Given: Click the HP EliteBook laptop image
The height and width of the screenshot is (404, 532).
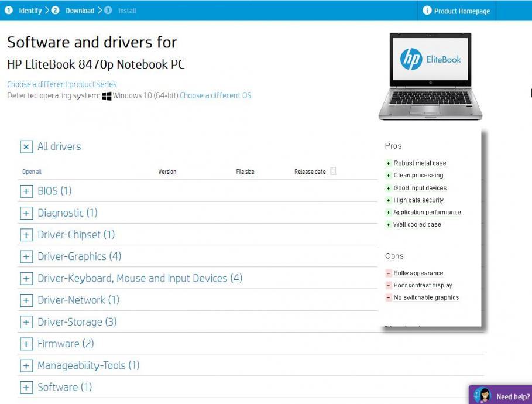Looking at the screenshot, I should pos(430,76).
